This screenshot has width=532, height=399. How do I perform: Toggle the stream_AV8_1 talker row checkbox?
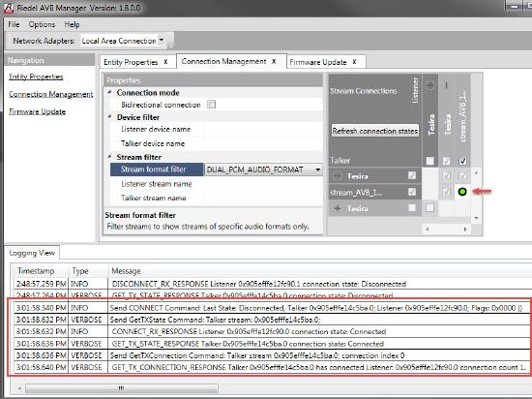tap(412, 192)
